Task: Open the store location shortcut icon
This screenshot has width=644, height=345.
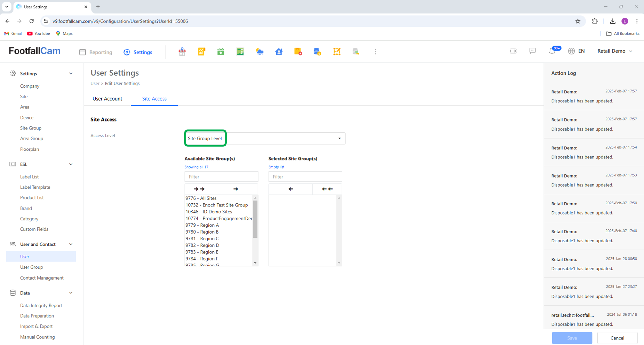Action: tap(182, 52)
